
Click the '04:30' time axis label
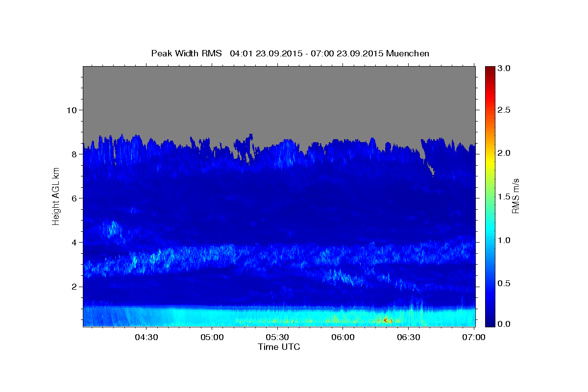(x=146, y=337)
